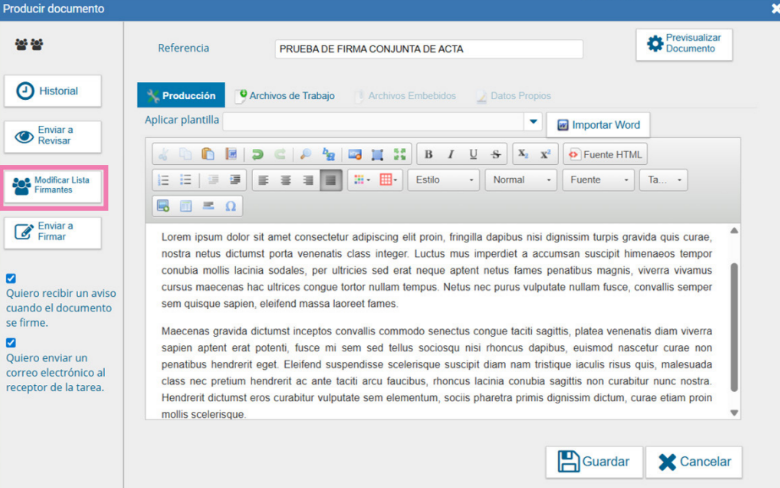Insert a numbered list

tap(163, 180)
